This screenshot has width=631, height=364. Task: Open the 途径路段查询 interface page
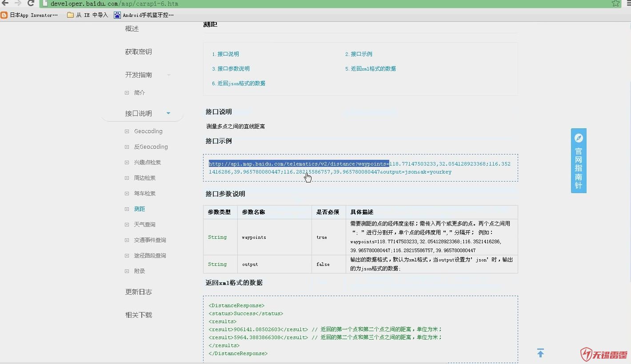coord(150,256)
